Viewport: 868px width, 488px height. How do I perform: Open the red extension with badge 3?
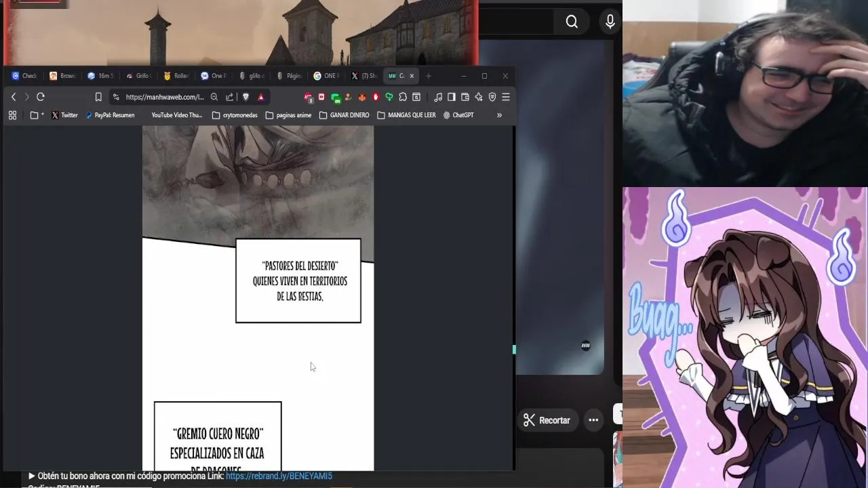click(x=309, y=98)
